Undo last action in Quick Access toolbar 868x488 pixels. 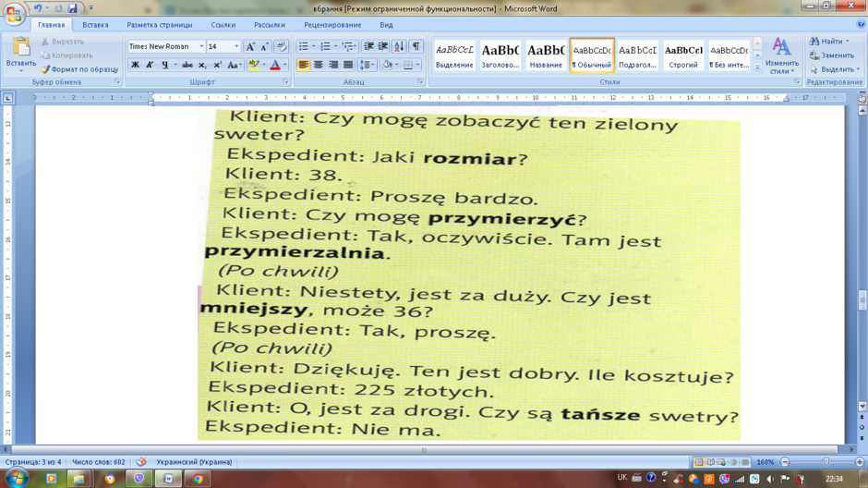(38, 8)
